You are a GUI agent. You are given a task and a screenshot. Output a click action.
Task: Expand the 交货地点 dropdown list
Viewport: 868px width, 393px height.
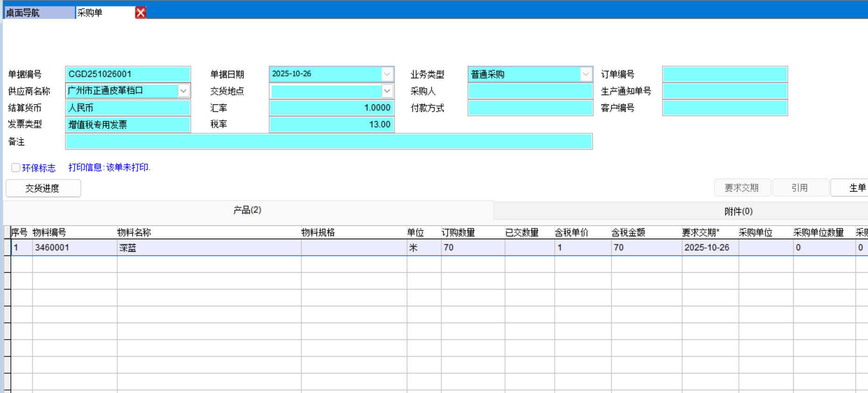tap(387, 91)
